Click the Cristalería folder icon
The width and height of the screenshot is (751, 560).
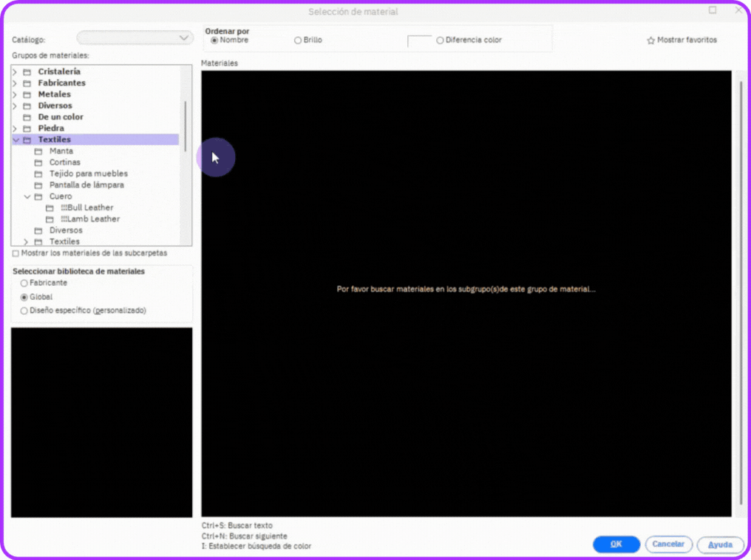point(27,72)
